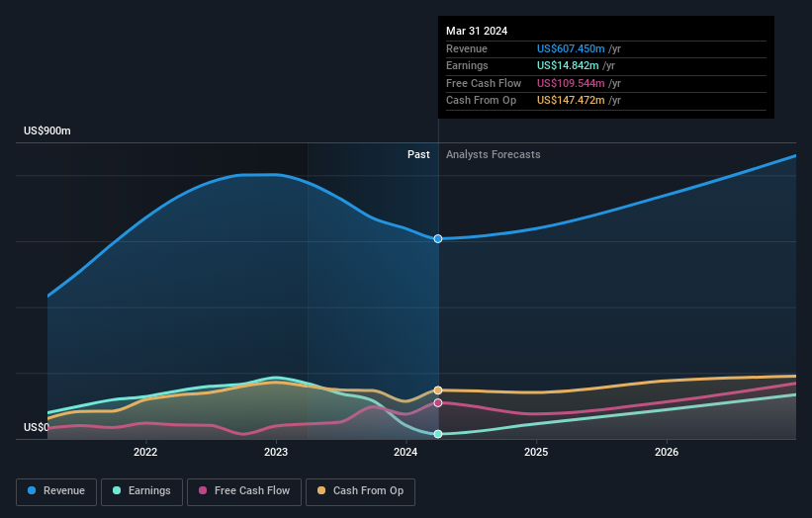This screenshot has width=812, height=518.
Task: Click the Mar 31 2024 tooltip date
Action: click(x=477, y=31)
